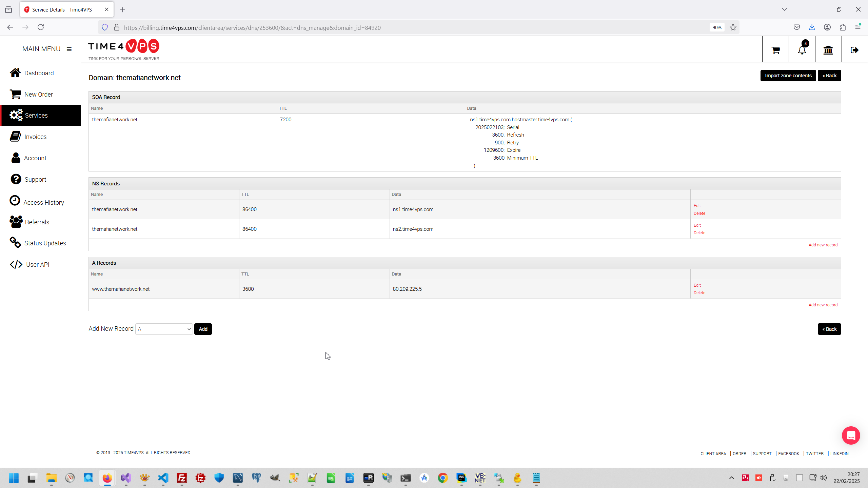Image resolution: width=868 pixels, height=488 pixels.
Task: Open User API menu item
Action: [37, 265]
